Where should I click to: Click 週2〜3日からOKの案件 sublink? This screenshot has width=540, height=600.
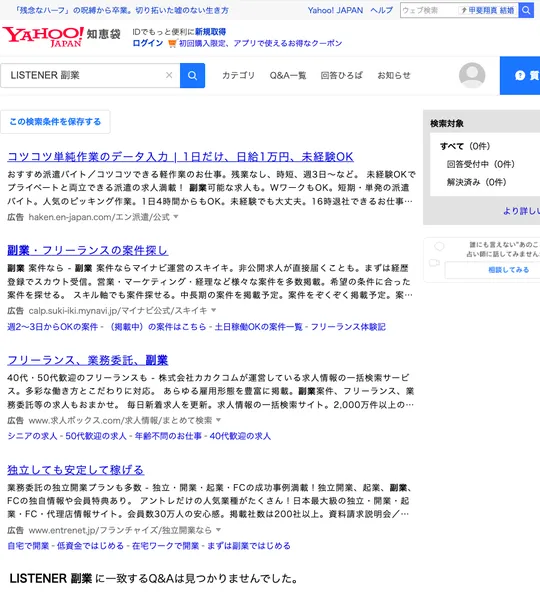[x=52, y=327]
